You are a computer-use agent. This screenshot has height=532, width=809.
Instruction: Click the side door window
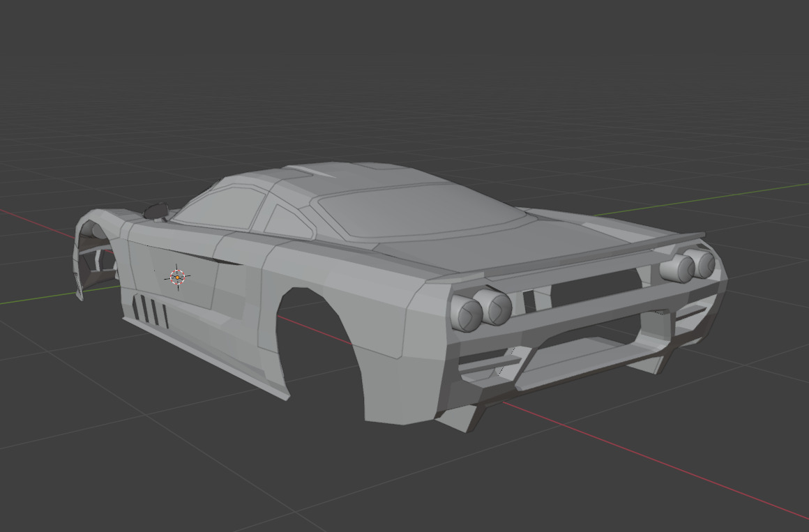pyautogui.click(x=213, y=207)
